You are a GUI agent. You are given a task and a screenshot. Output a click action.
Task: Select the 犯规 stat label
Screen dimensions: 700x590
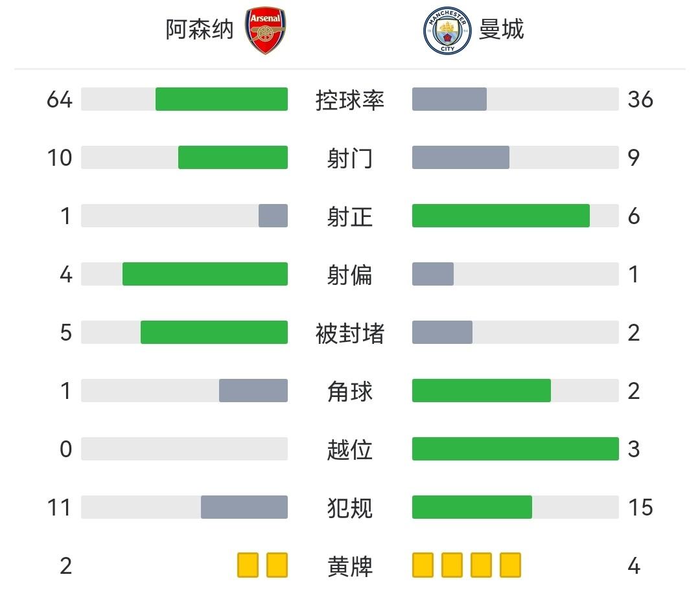[350, 508]
